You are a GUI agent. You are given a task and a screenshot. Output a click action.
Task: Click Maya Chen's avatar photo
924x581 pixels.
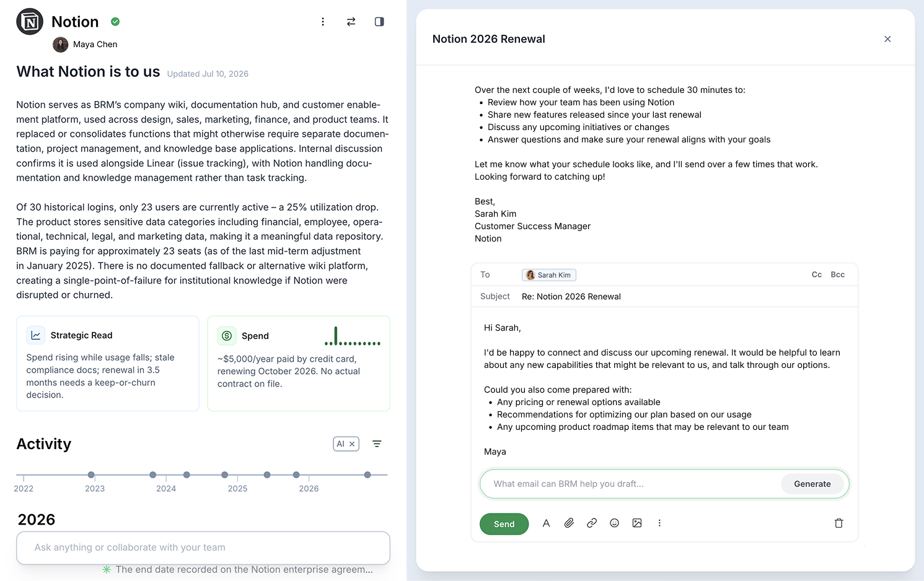(61, 45)
